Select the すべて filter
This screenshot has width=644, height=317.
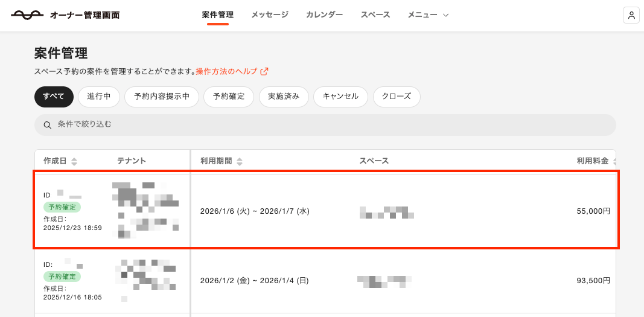[x=54, y=97]
